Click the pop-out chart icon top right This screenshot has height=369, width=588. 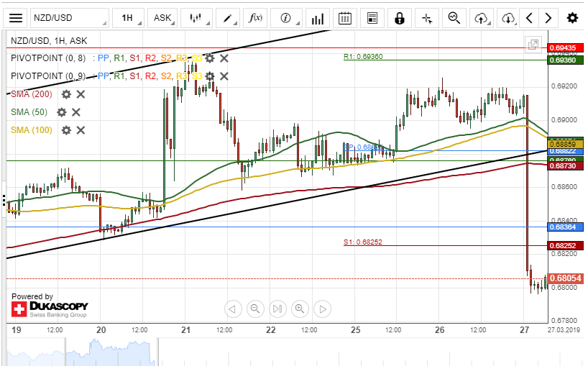click(533, 45)
